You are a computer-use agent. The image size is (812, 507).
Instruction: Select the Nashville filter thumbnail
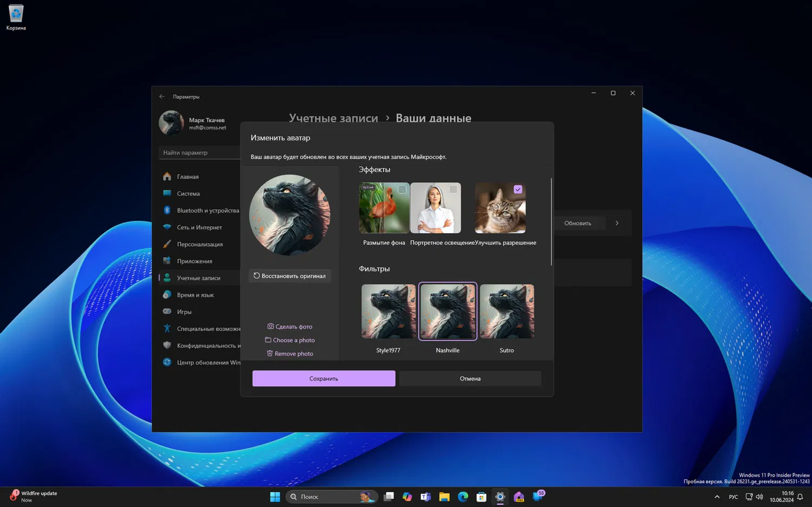[x=448, y=312]
